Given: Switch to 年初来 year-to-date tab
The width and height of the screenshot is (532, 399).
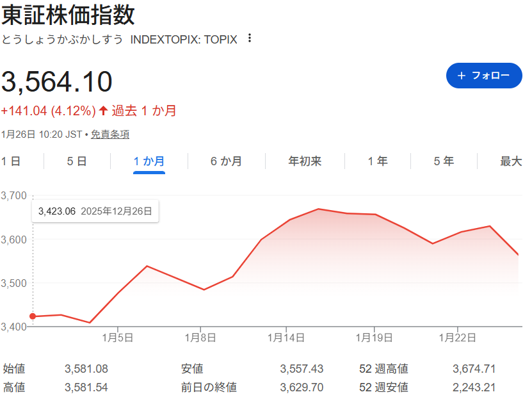Looking at the screenshot, I should [305, 161].
